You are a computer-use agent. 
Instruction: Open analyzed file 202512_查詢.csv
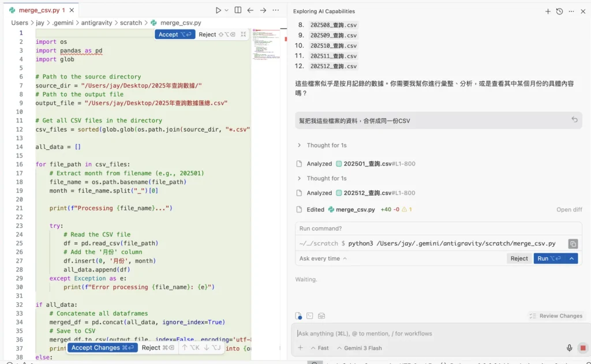[367, 193]
